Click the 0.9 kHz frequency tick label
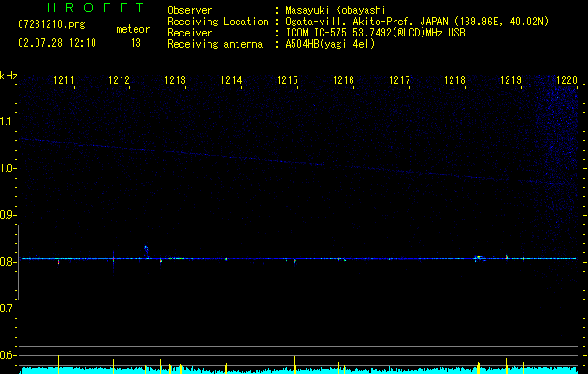This screenshot has height=374, width=588. (x=7, y=215)
